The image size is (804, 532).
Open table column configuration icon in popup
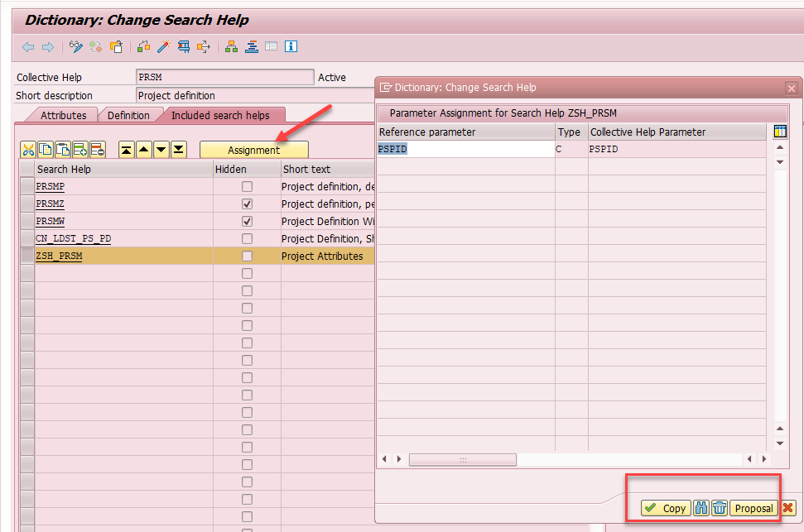[779, 132]
